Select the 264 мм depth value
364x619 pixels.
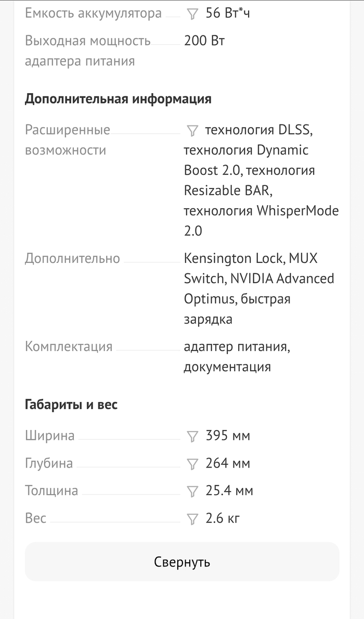coord(228,463)
